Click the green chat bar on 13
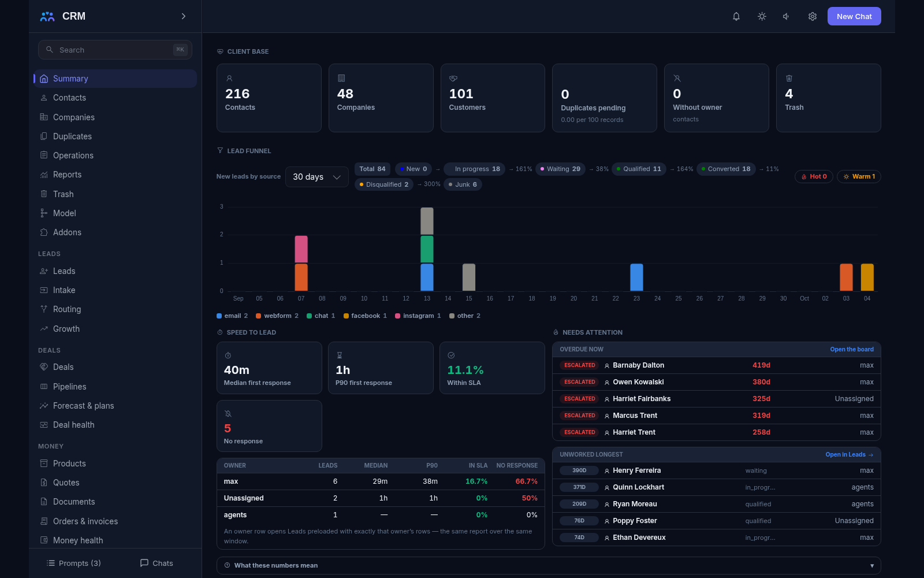The image size is (924, 578). pyautogui.click(x=427, y=249)
